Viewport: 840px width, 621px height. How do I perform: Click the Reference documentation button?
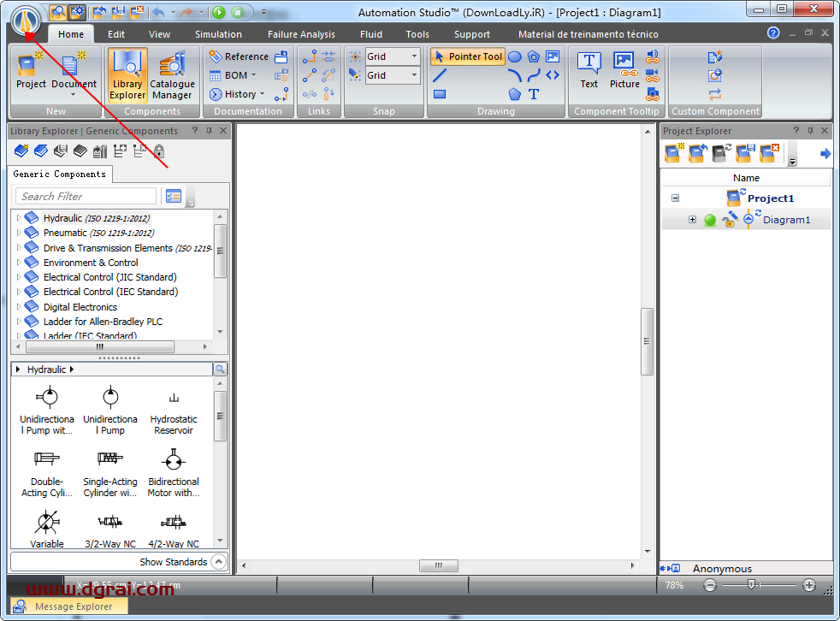point(239,56)
